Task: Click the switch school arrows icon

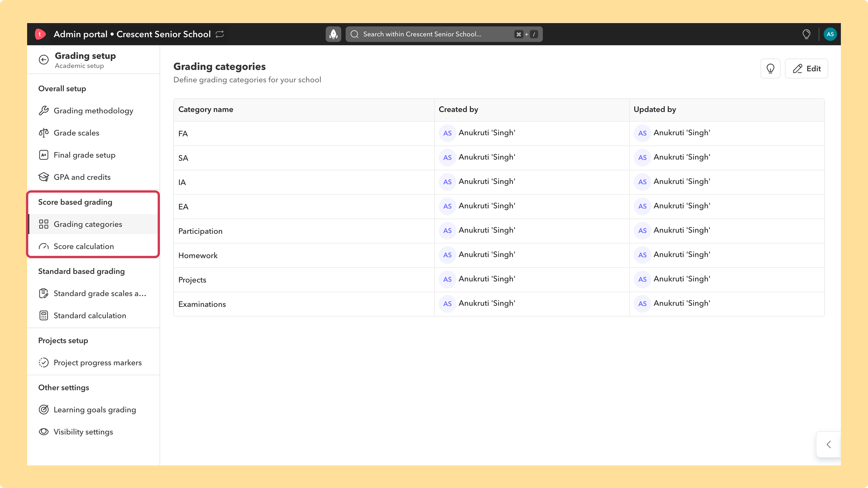Action: 220,34
